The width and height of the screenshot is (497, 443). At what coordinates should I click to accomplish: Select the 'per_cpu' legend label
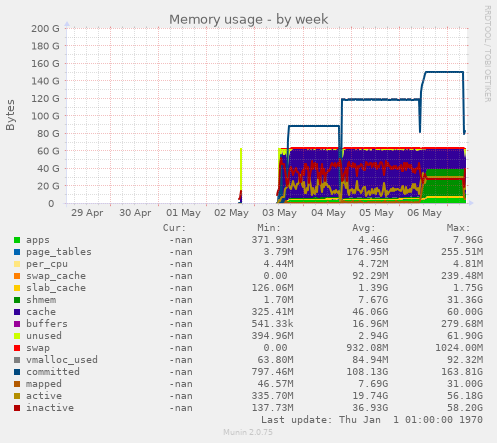click(47, 264)
